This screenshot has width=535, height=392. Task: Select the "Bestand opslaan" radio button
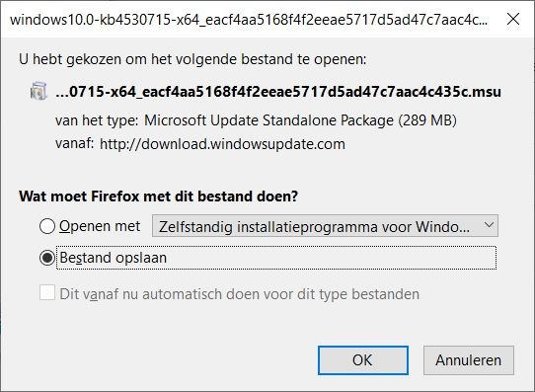point(47,258)
